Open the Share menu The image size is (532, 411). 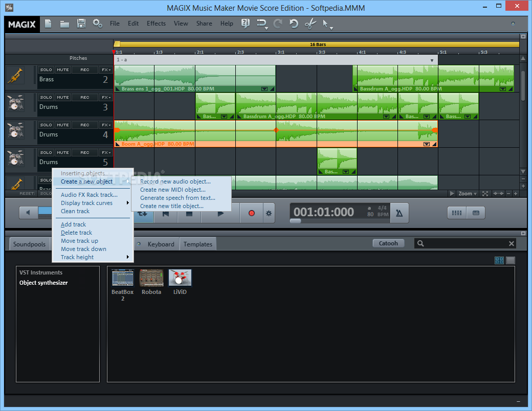[204, 24]
